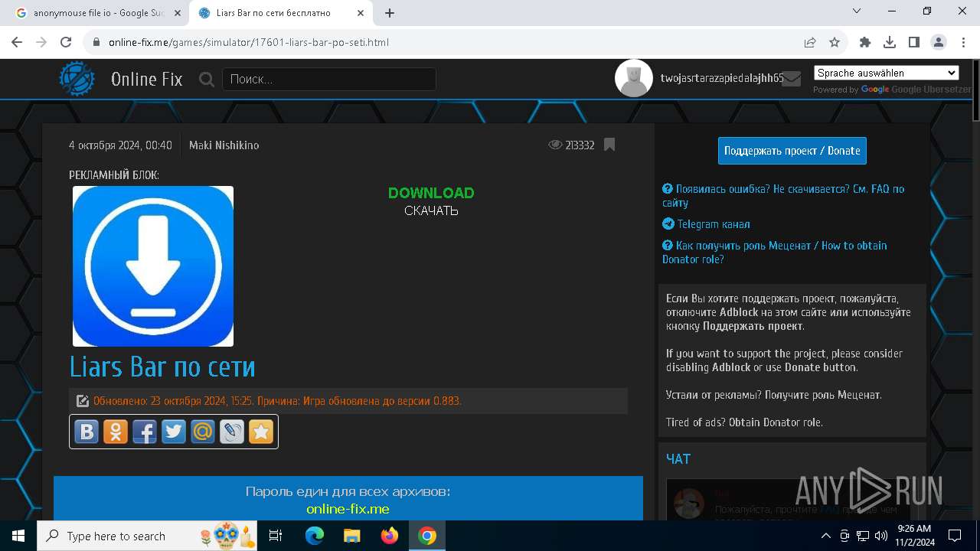Screen dimensions: 980x551
Task: Click the share page icon in the address bar
Action: click(x=810, y=42)
